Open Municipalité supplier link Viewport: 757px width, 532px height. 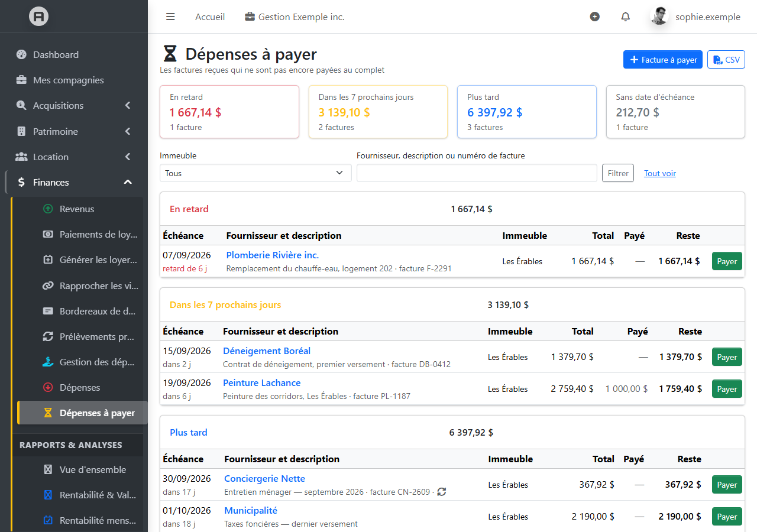click(x=251, y=511)
